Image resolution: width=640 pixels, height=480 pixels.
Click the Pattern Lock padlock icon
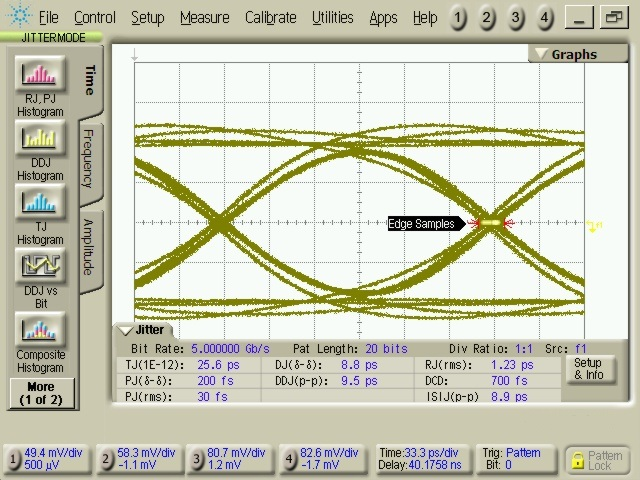click(x=577, y=460)
